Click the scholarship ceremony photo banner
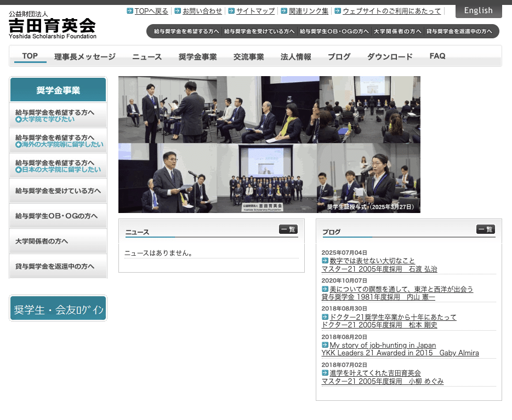This screenshot has height=420, width=512. point(269,145)
